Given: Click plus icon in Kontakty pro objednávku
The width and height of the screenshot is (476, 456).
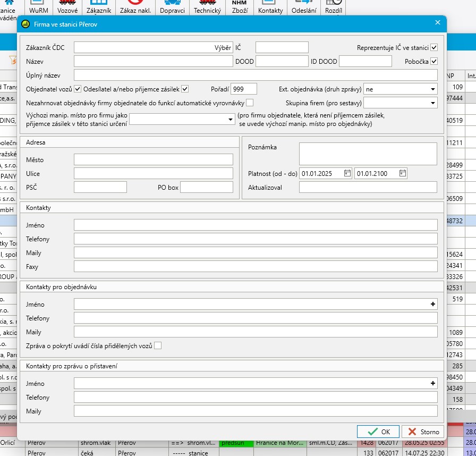Looking at the screenshot, I should pos(433,305).
